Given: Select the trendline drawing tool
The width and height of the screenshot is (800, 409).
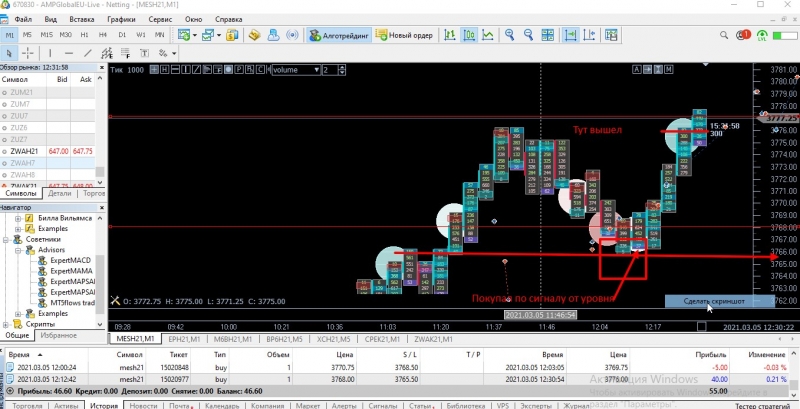Looking at the screenshot, I should coord(88,53).
